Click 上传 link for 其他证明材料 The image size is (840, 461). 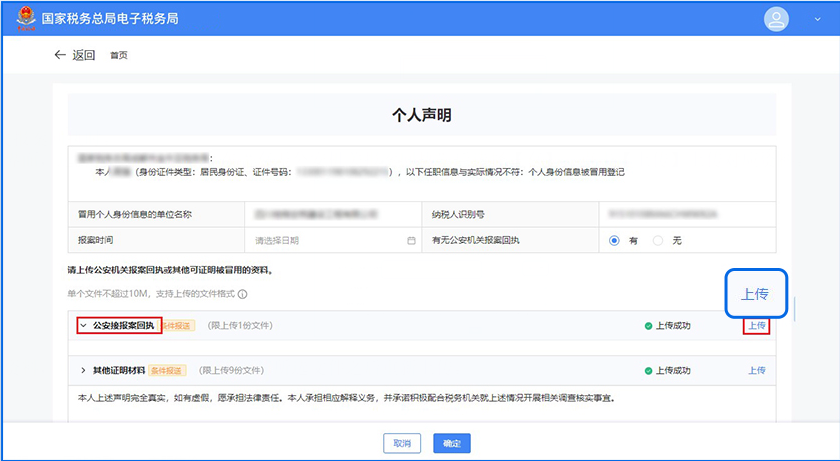756,370
